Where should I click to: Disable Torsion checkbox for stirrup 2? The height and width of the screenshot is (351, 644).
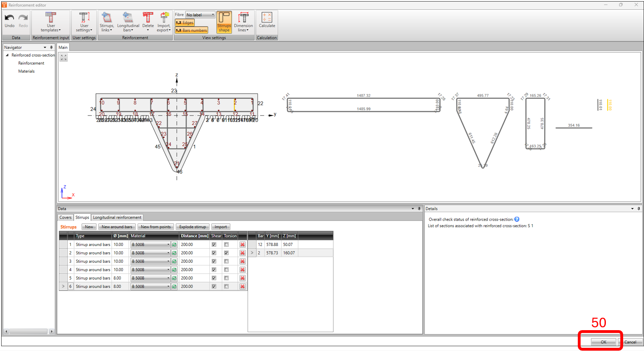226,253
